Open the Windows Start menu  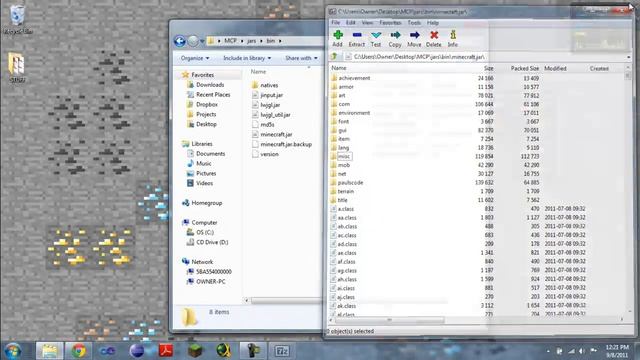[x=13, y=351]
